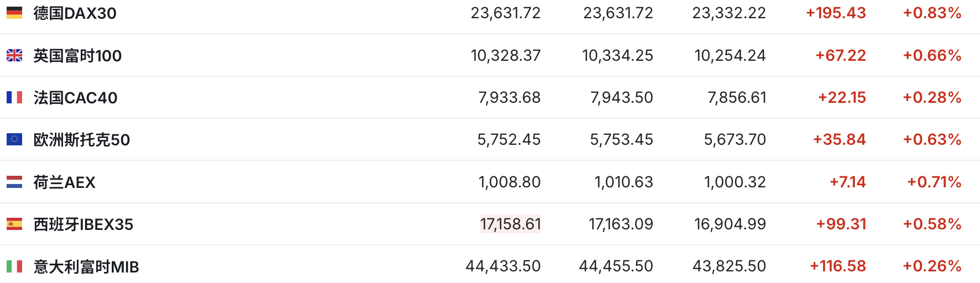Select the 西班牙IBEX35 index name
The width and height of the screenshot is (980, 283).
click(x=83, y=224)
